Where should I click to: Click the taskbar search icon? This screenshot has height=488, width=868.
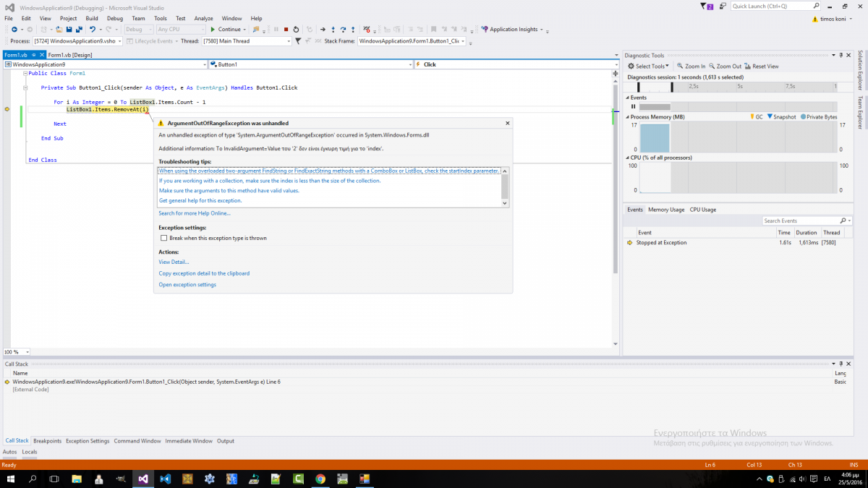click(33, 479)
